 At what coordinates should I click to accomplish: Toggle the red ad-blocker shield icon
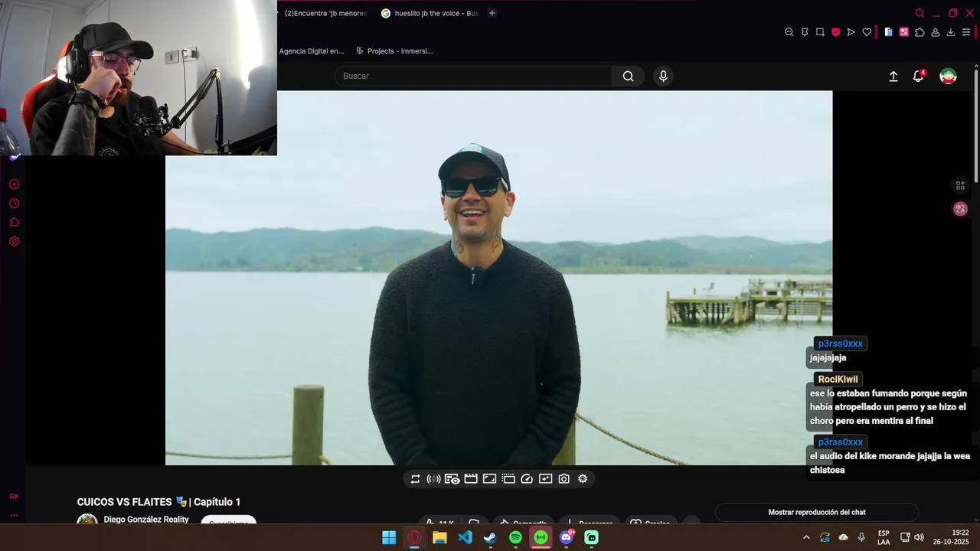click(x=835, y=32)
